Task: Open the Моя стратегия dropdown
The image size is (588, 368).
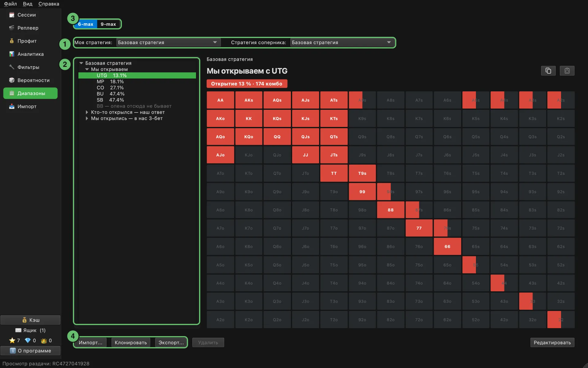Action: click(168, 42)
